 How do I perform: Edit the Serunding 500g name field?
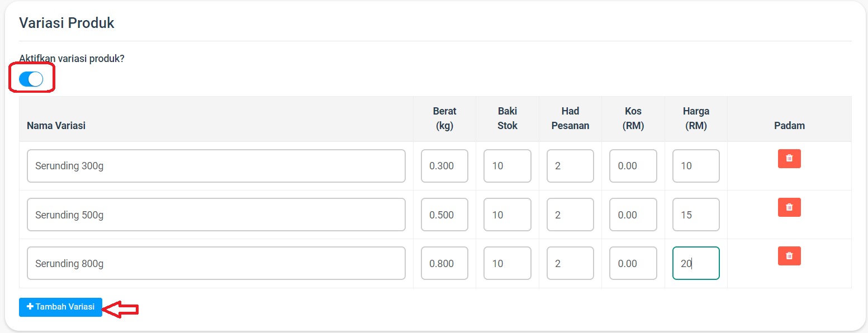coord(216,215)
